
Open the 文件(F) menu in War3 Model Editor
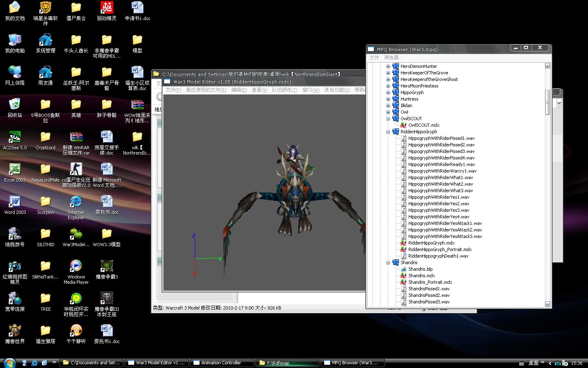click(173, 90)
